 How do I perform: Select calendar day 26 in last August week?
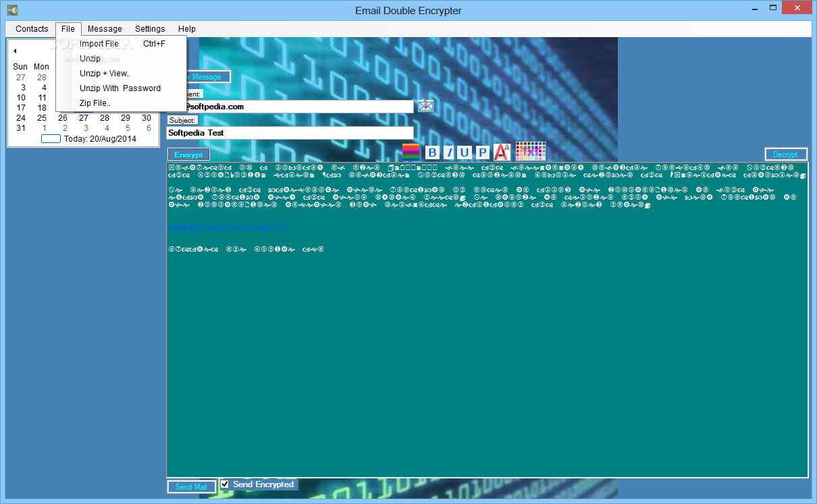(63, 118)
